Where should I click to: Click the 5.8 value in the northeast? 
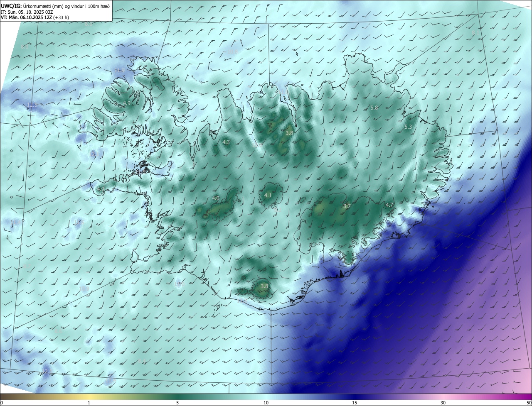pos(374,108)
